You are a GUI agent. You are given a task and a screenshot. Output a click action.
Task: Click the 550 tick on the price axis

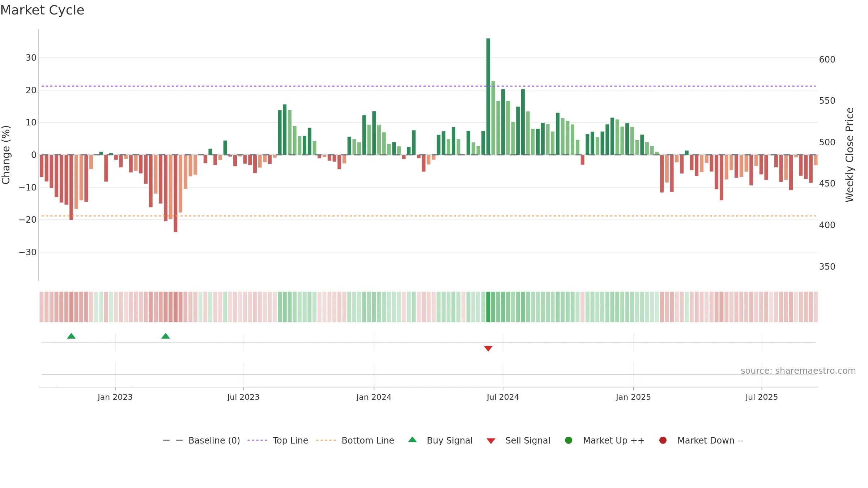pos(827,101)
